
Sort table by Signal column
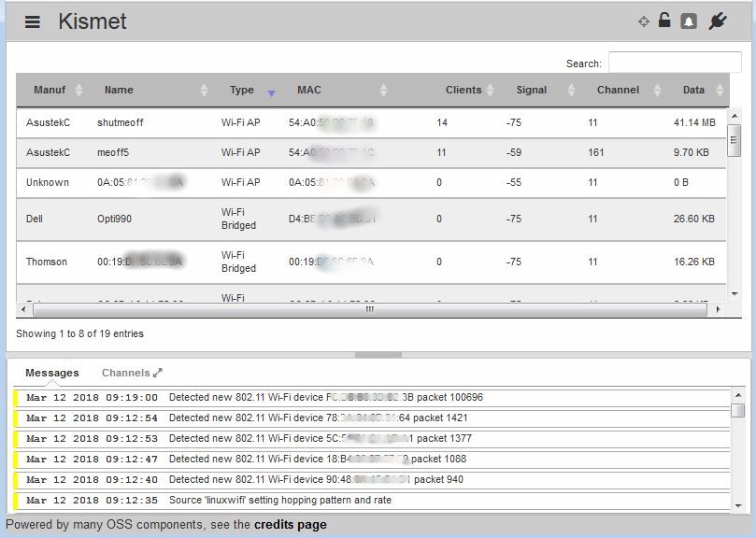(x=532, y=90)
